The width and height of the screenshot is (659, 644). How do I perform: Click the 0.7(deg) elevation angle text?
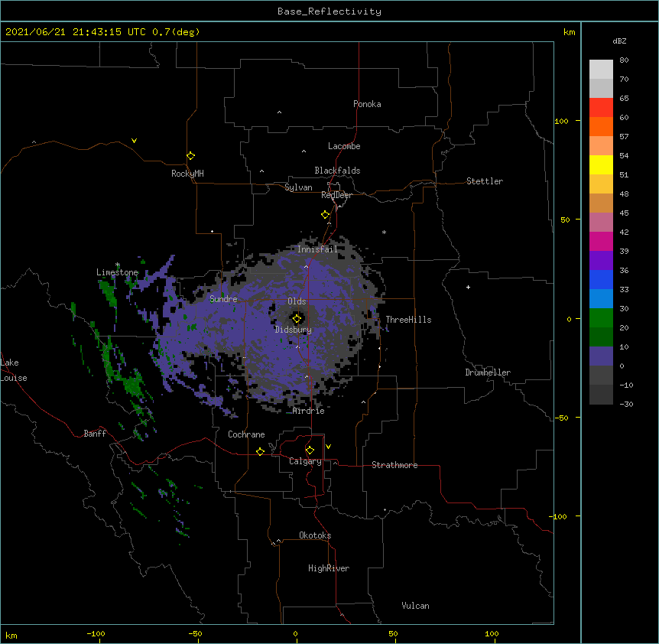click(176, 32)
